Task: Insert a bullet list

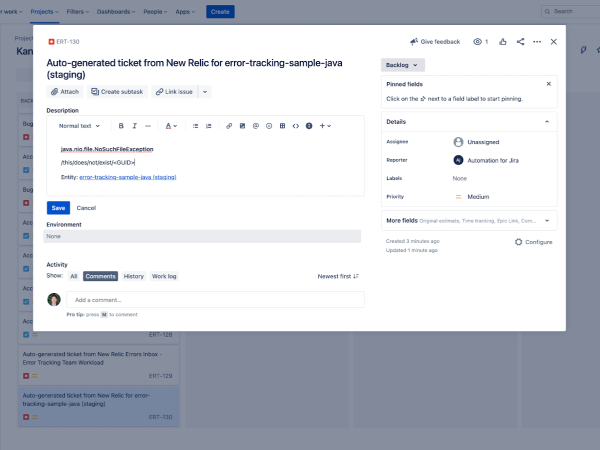Action: pos(195,126)
